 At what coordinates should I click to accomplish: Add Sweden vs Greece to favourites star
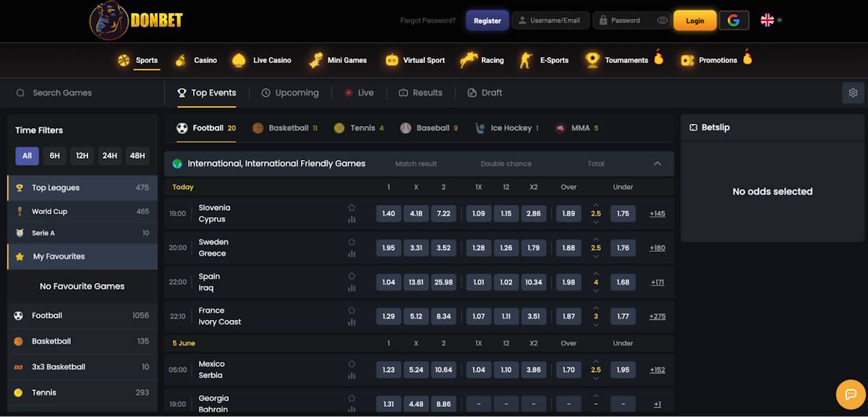352,242
